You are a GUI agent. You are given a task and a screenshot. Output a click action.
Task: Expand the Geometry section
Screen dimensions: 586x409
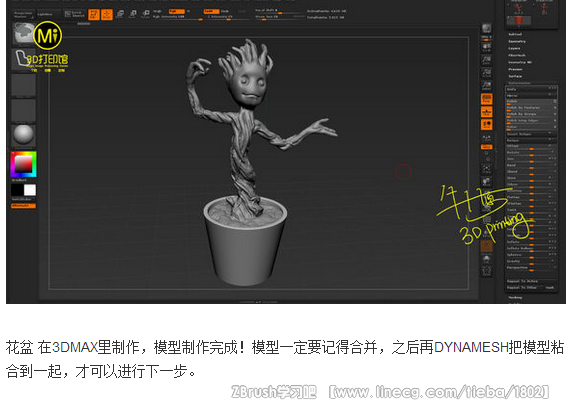click(x=517, y=41)
